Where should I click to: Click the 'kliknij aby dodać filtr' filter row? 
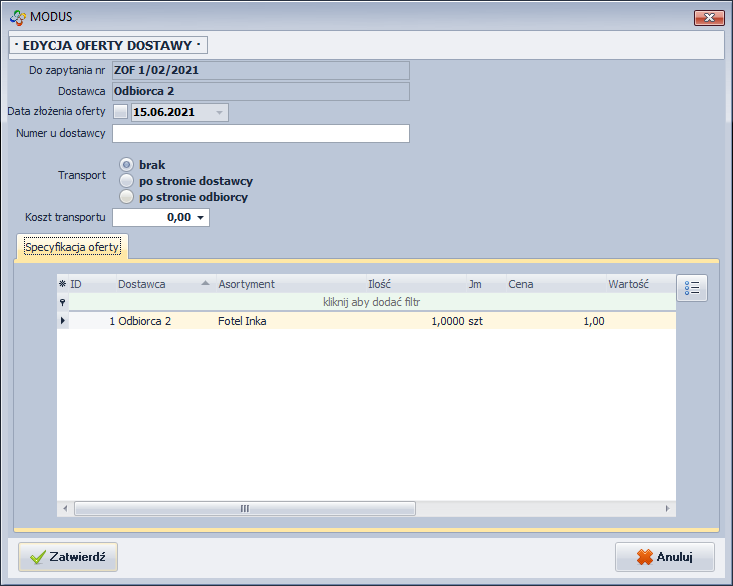(x=372, y=302)
